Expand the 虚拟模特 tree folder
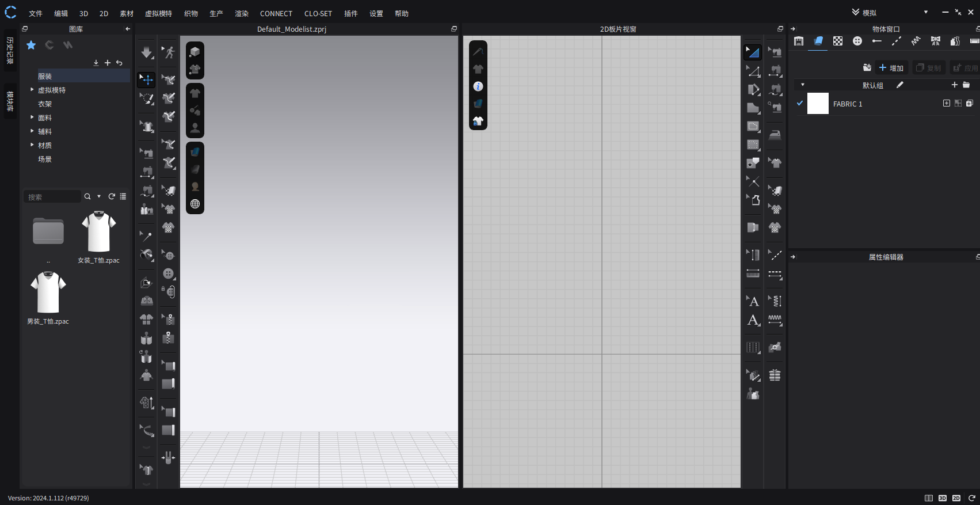980x505 pixels. [32, 90]
